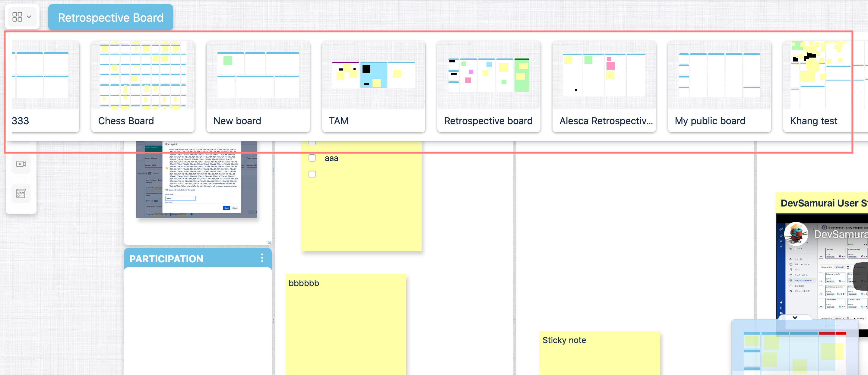Tick the checkbox next to aaa
Viewport: 868px width, 375px height.
pyautogui.click(x=312, y=158)
